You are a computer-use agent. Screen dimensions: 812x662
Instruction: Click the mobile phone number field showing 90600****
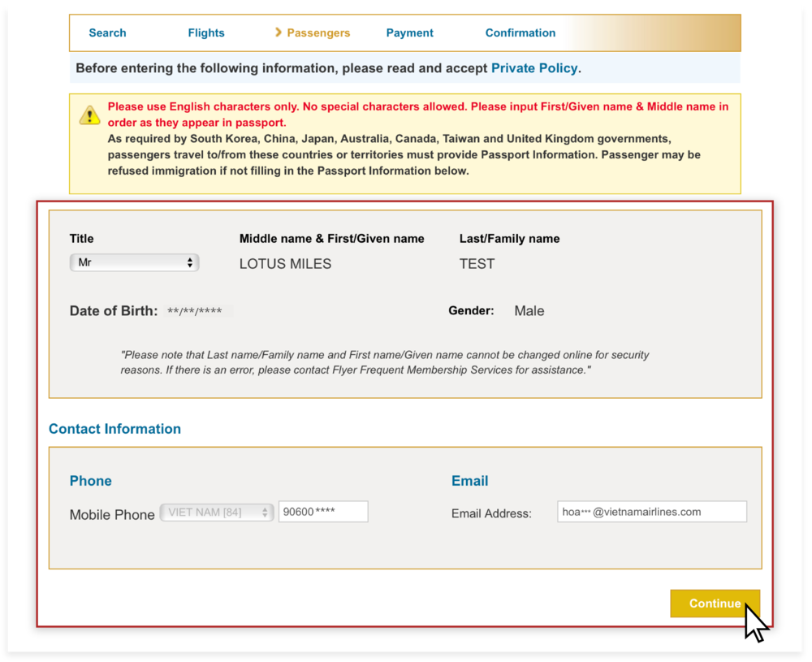[x=323, y=511]
